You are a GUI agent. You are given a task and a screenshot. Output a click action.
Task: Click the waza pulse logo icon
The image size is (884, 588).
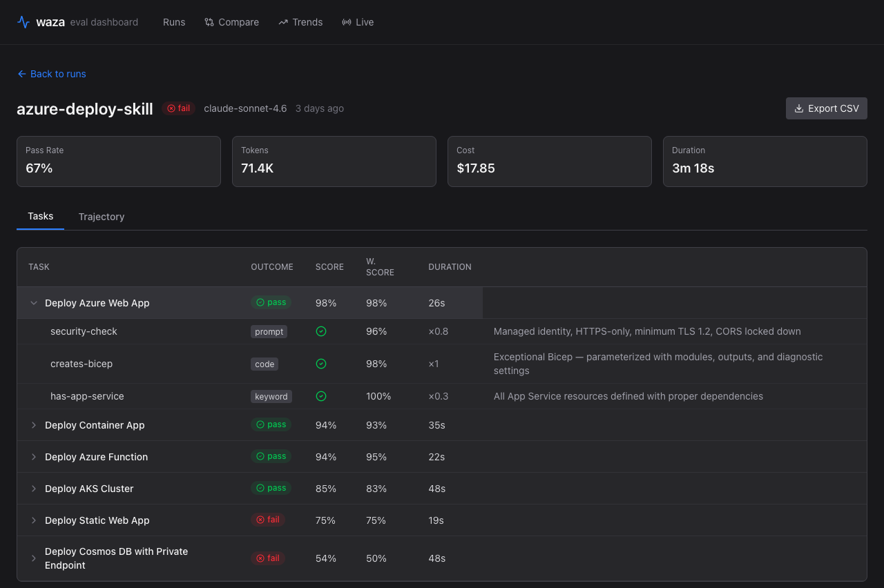tap(23, 22)
